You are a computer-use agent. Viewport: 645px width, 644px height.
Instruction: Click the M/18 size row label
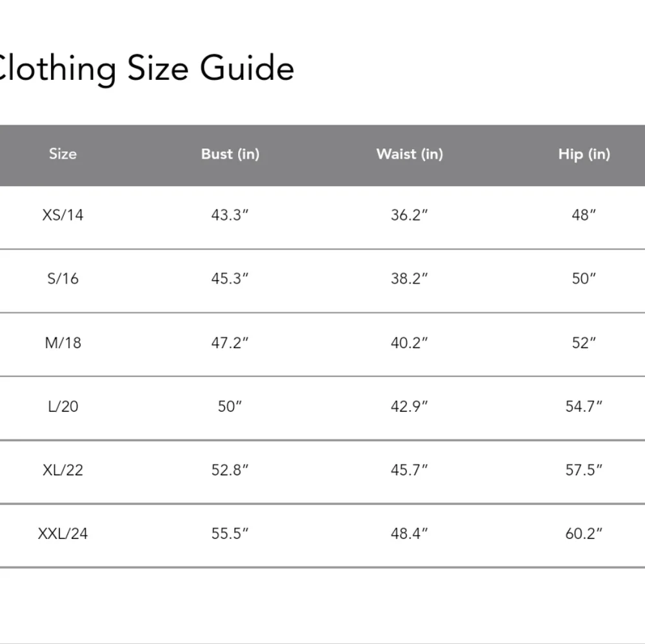[x=63, y=342]
